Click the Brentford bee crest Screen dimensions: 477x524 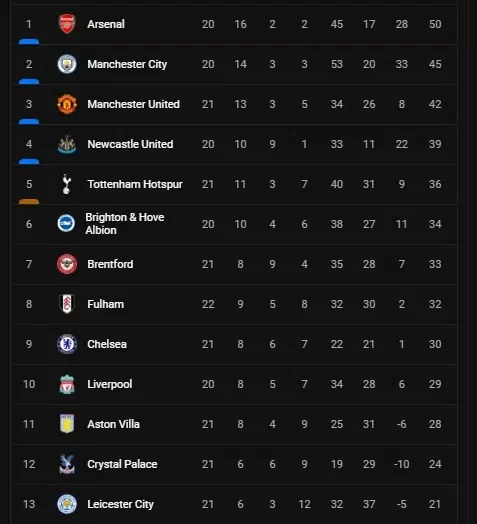click(x=67, y=264)
